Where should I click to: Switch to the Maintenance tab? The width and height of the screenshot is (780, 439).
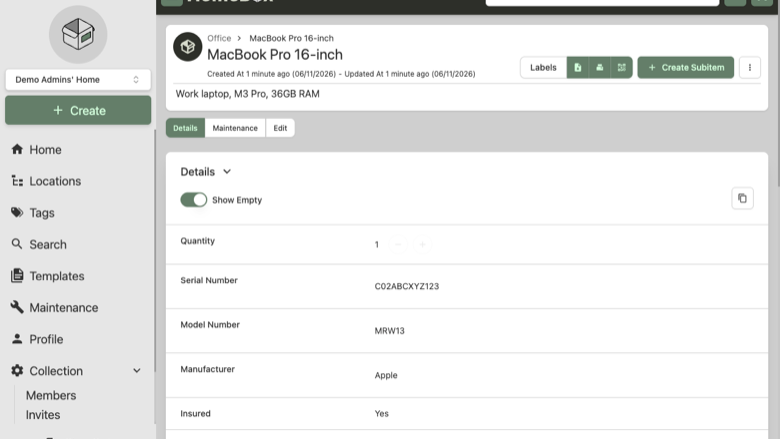point(235,128)
